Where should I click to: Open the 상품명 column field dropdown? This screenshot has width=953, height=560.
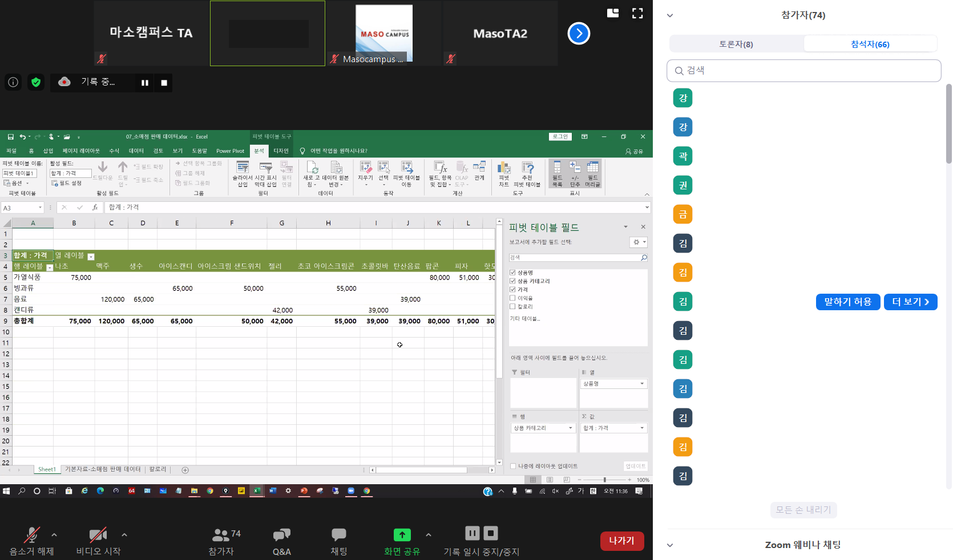pos(642,384)
